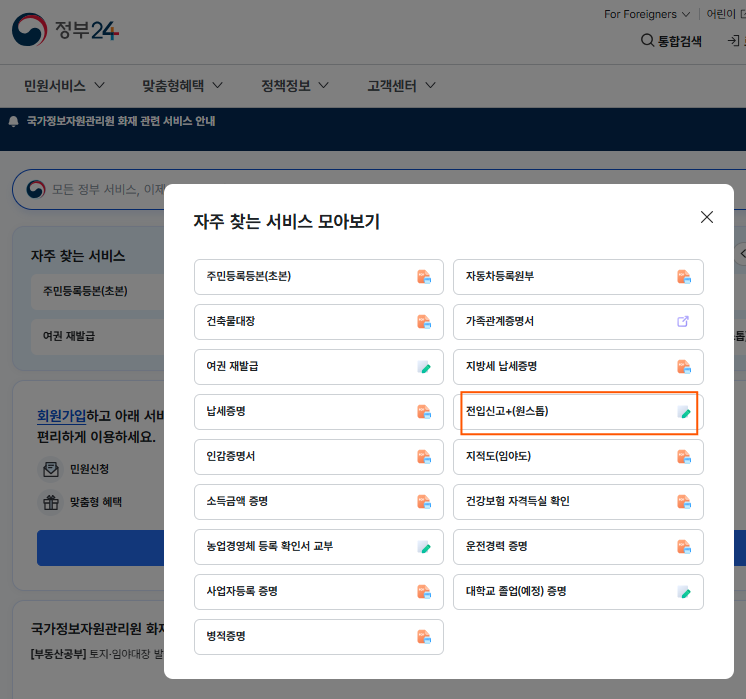Click the bell icon in notice banner
746x699 pixels.
click(x=13, y=121)
